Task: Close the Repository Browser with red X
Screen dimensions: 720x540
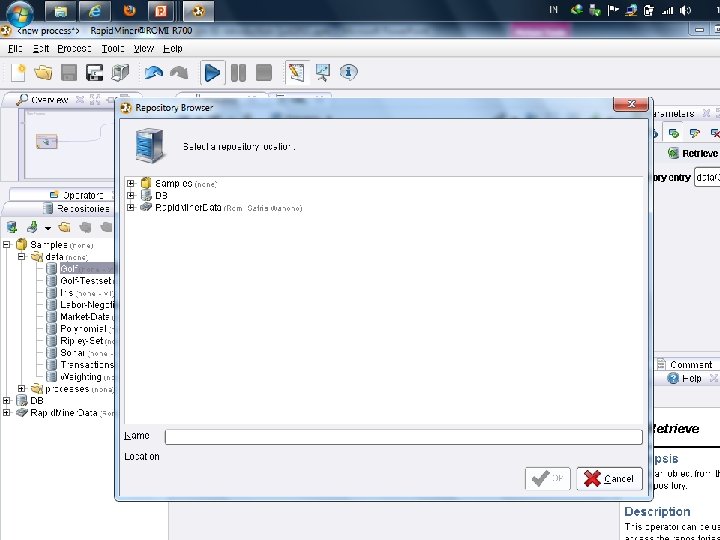Action: [x=630, y=104]
